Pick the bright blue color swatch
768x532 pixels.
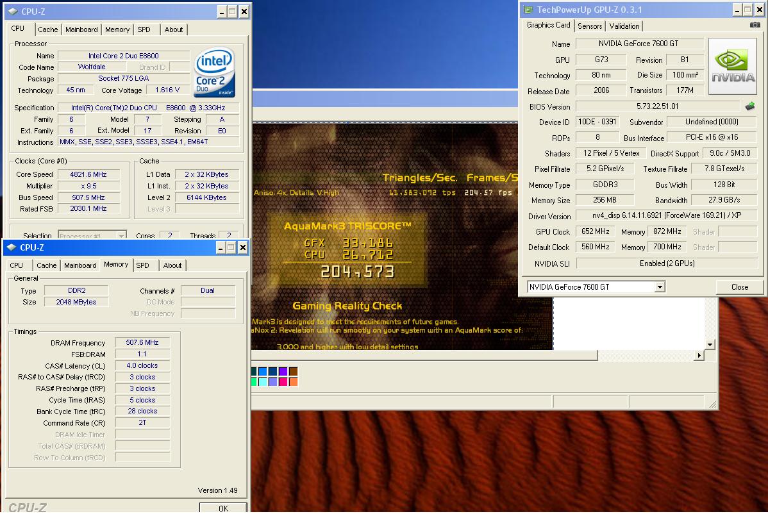[263, 371]
